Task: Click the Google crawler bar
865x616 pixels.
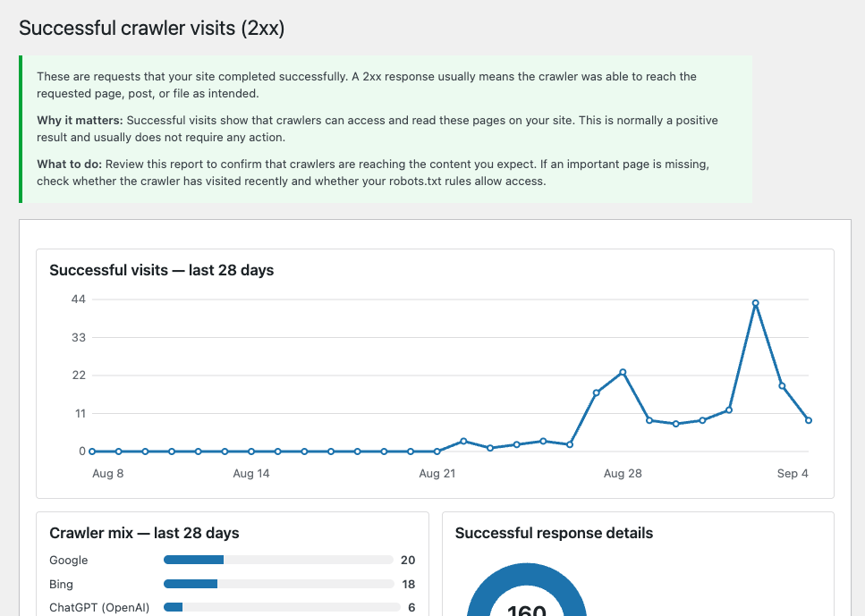Action: pos(278,560)
